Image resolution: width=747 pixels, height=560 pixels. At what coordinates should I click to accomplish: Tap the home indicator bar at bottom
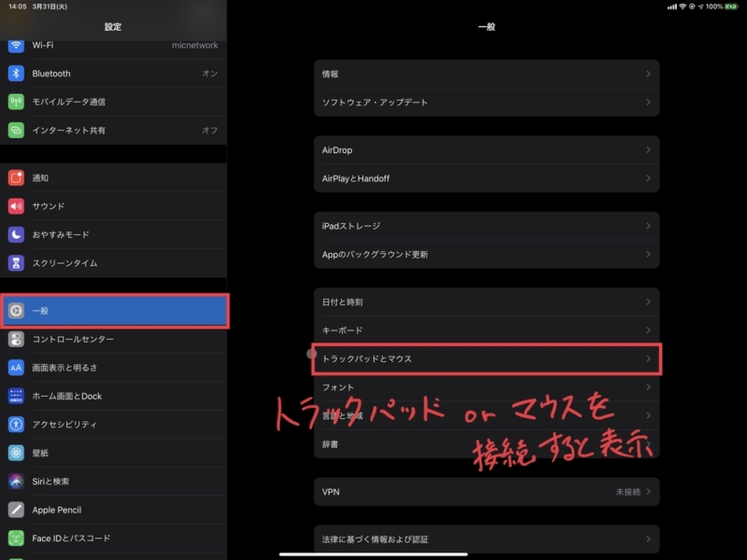coord(373,554)
